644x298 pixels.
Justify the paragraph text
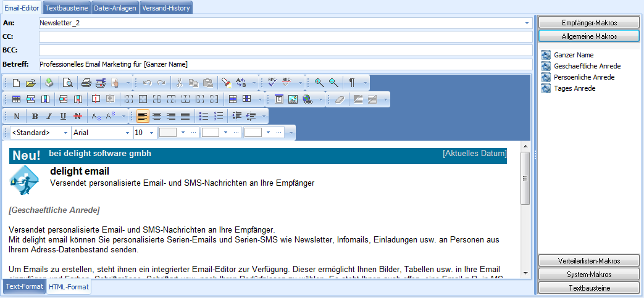tap(185, 116)
